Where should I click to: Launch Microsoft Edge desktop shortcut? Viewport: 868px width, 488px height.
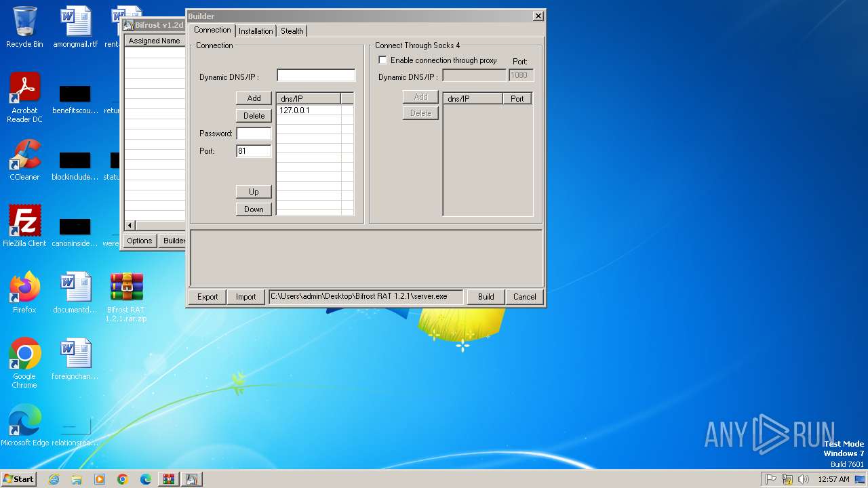(x=24, y=425)
